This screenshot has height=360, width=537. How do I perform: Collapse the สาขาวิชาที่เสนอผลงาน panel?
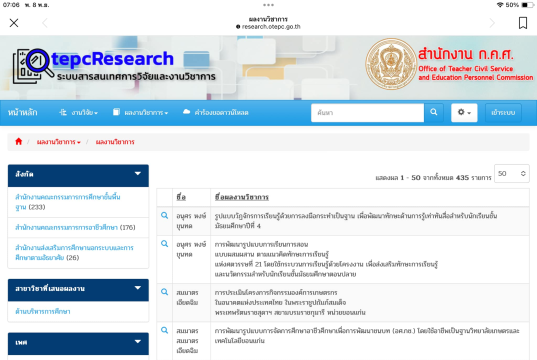coord(78,289)
